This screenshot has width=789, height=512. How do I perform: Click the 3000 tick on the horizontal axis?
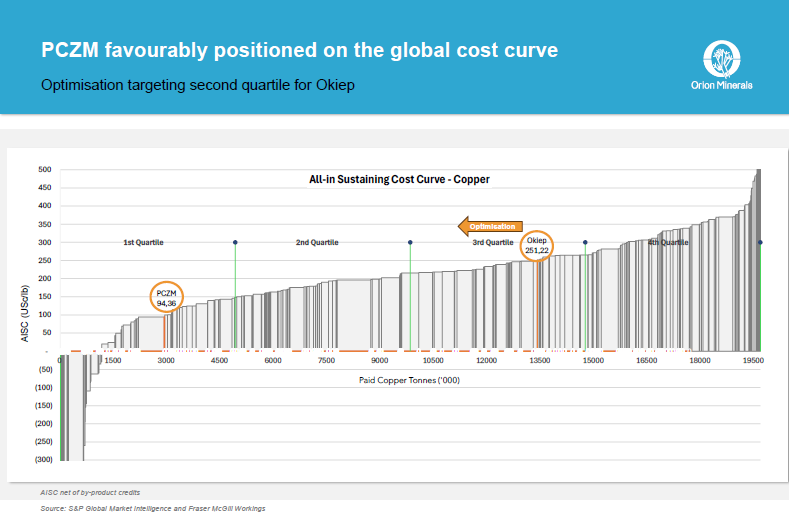[x=166, y=361]
